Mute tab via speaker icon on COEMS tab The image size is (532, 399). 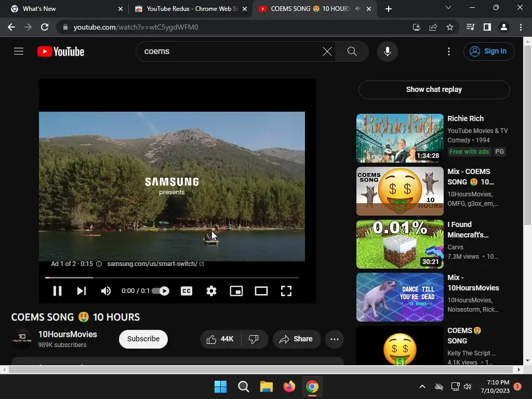pyautogui.click(x=357, y=9)
